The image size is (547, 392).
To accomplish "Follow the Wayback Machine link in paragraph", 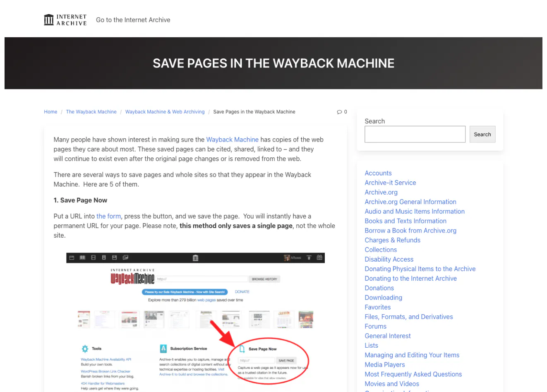I will tap(233, 139).
